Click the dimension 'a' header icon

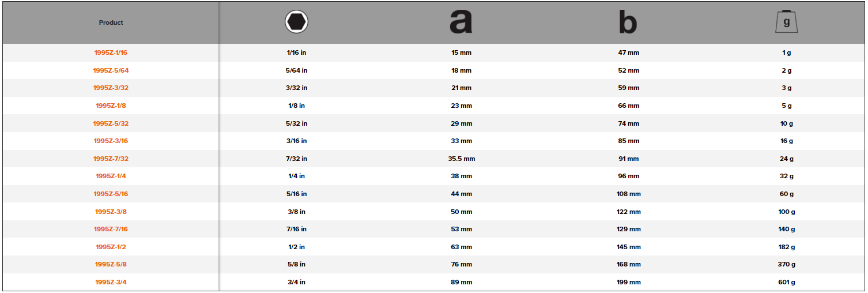coord(461,22)
